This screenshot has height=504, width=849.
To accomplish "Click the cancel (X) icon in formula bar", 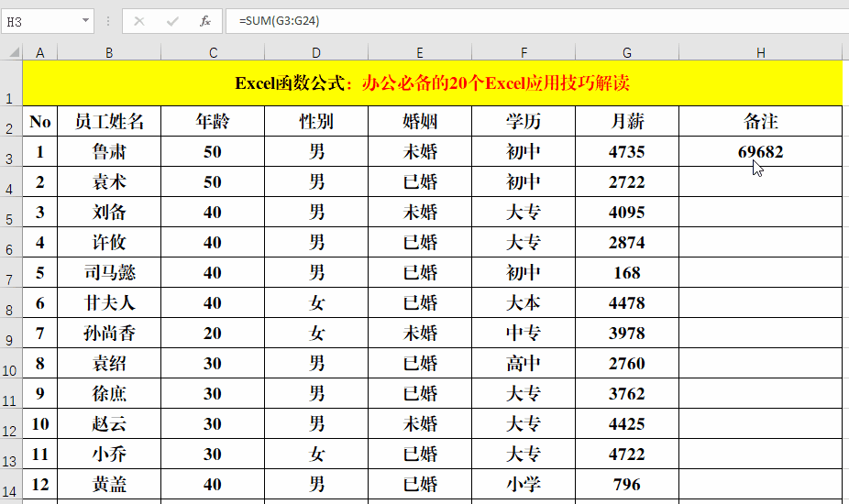I will [x=139, y=21].
